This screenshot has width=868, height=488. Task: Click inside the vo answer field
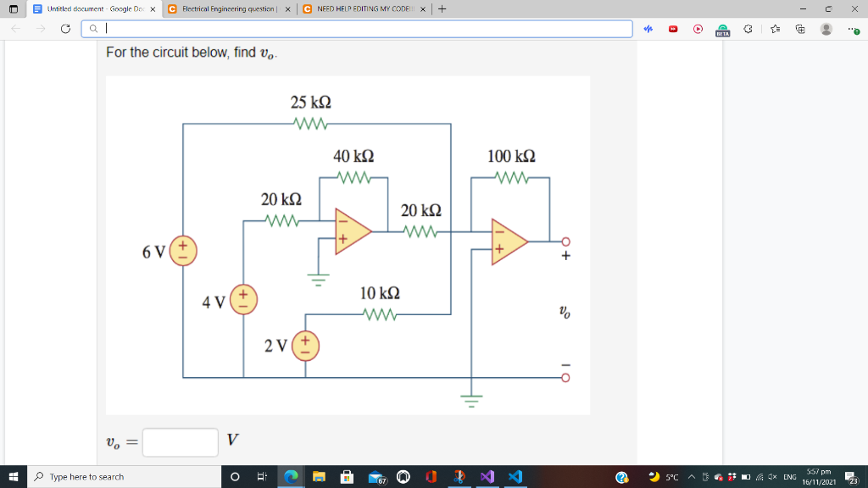[179, 442]
